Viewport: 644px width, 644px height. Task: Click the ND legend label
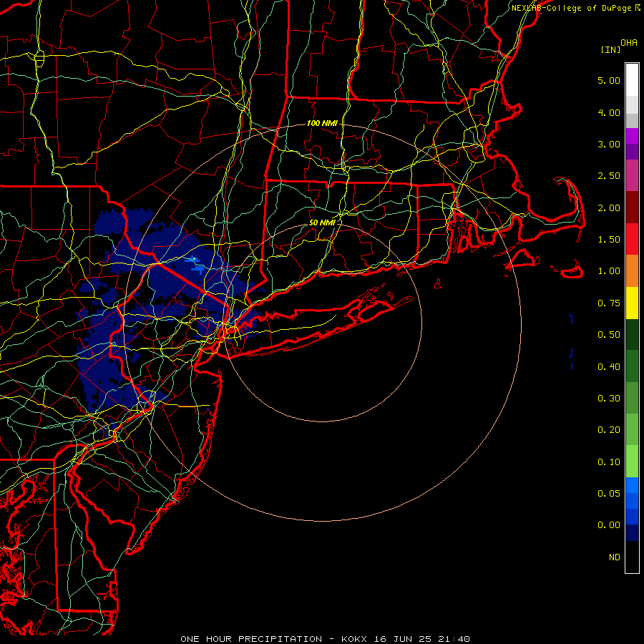pos(615,557)
